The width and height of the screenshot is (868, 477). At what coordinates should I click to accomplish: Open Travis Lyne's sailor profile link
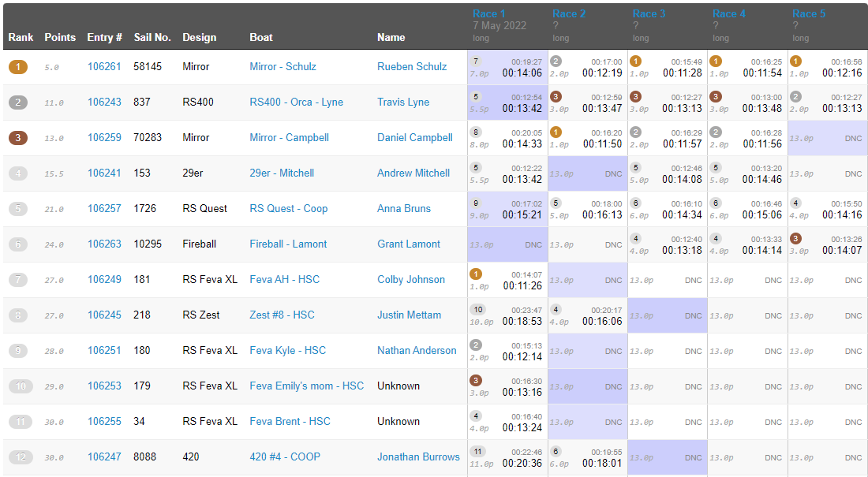point(403,102)
